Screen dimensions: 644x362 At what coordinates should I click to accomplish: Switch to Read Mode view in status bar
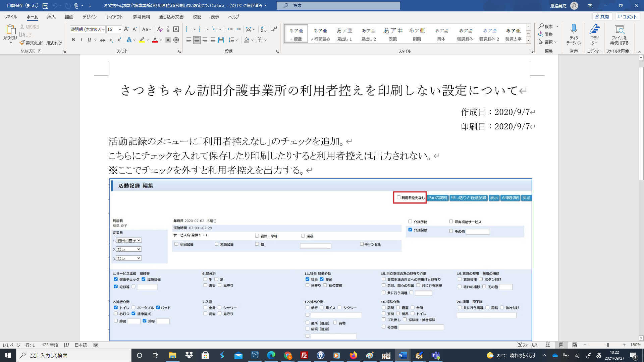click(x=548, y=345)
